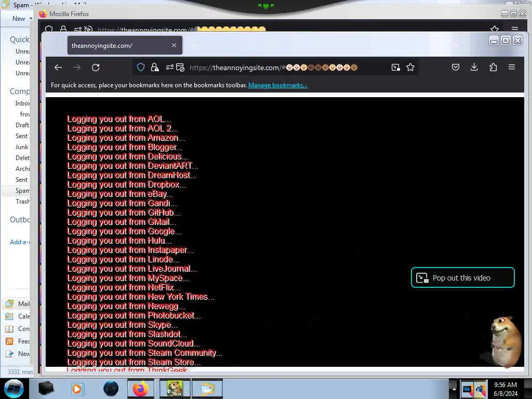Click hamster Box app in taskbar
The image size is (532, 399).
point(175,389)
